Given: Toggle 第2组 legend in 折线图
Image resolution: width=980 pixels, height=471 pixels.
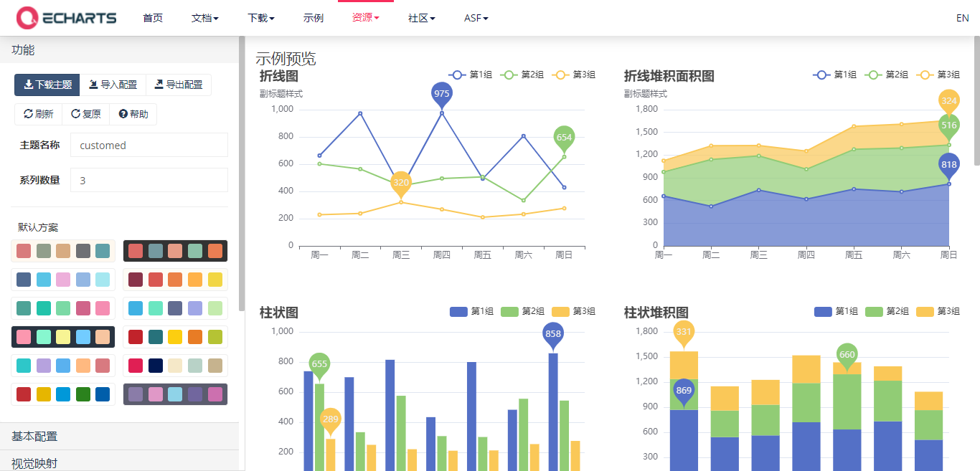Looking at the screenshot, I should tap(522, 75).
